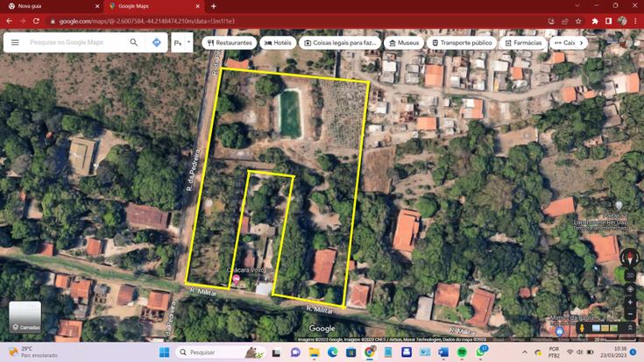
Task: Open the Google Maps hamburger menu
Action: (x=15, y=42)
